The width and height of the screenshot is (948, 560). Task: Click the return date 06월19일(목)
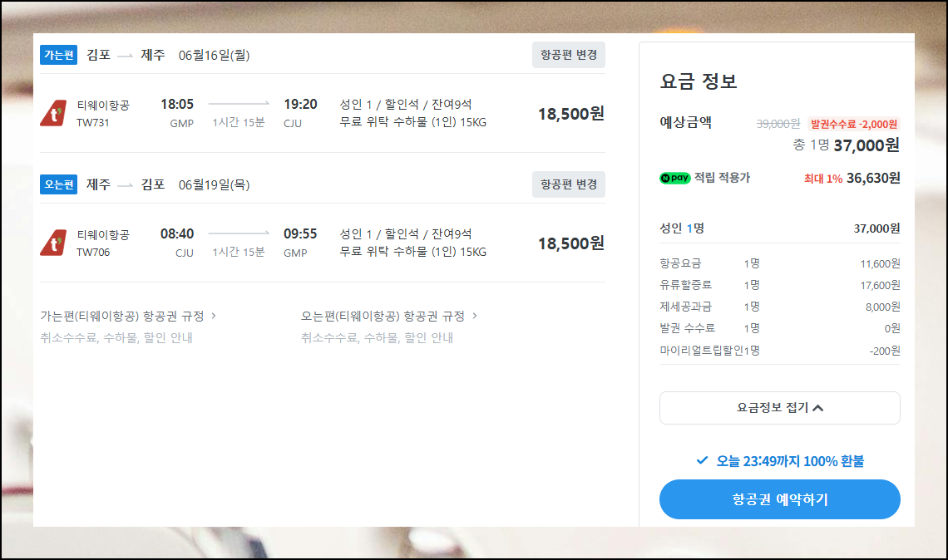click(x=214, y=184)
